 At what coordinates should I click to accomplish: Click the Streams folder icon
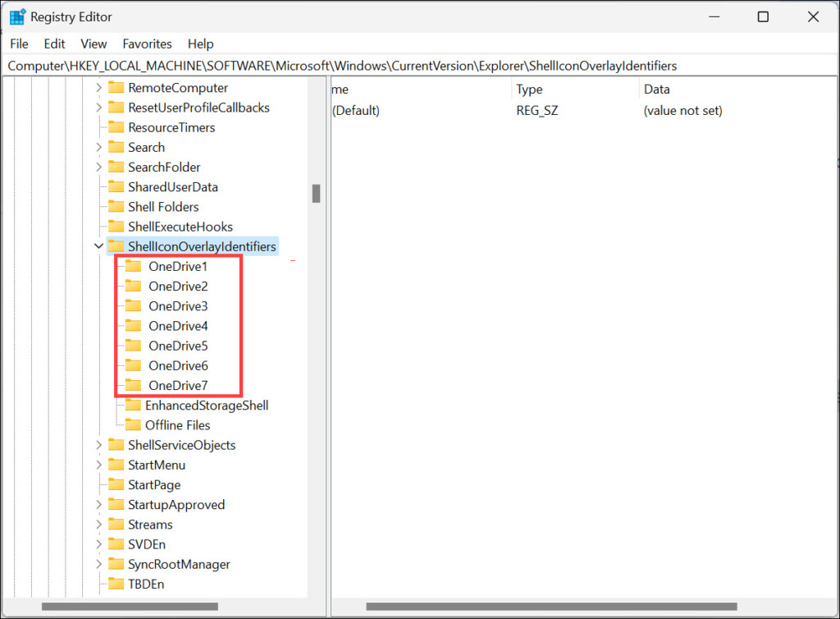point(116,524)
